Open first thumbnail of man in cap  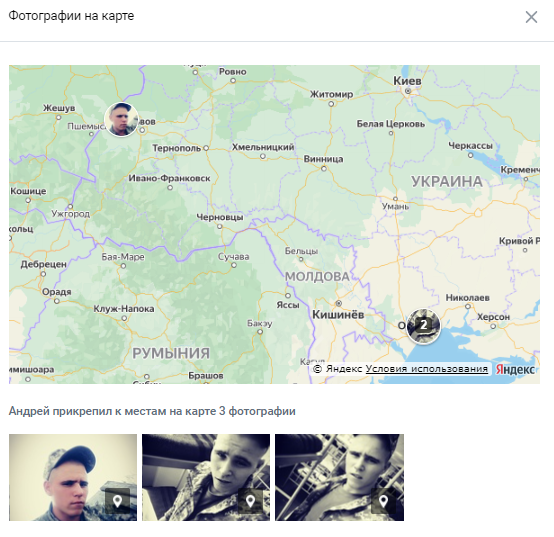(73, 477)
